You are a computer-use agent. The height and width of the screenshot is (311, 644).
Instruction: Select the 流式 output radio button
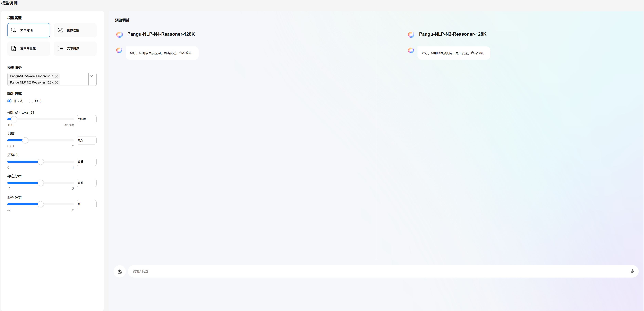31,101
